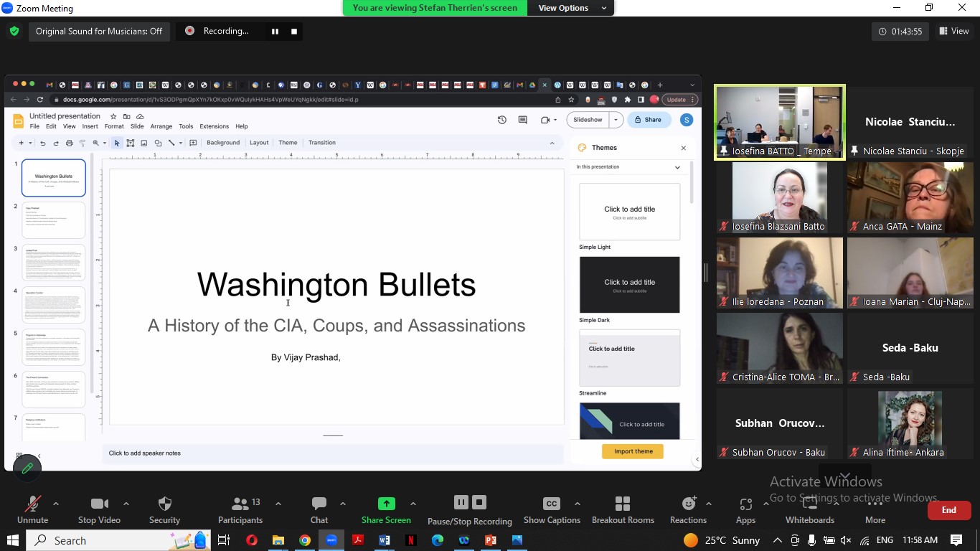
Task: Click the Background toolbar button
Action: 223,143
